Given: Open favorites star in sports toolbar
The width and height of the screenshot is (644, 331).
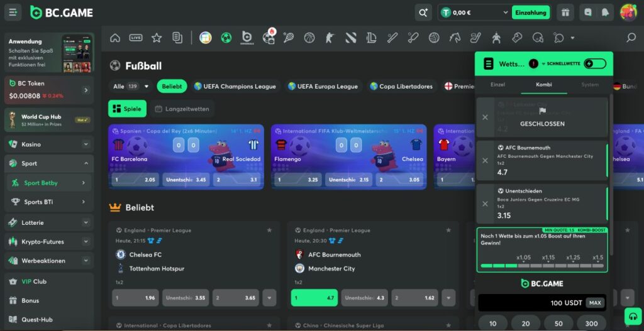Looking at the screenshot, I should coord(157,38).
